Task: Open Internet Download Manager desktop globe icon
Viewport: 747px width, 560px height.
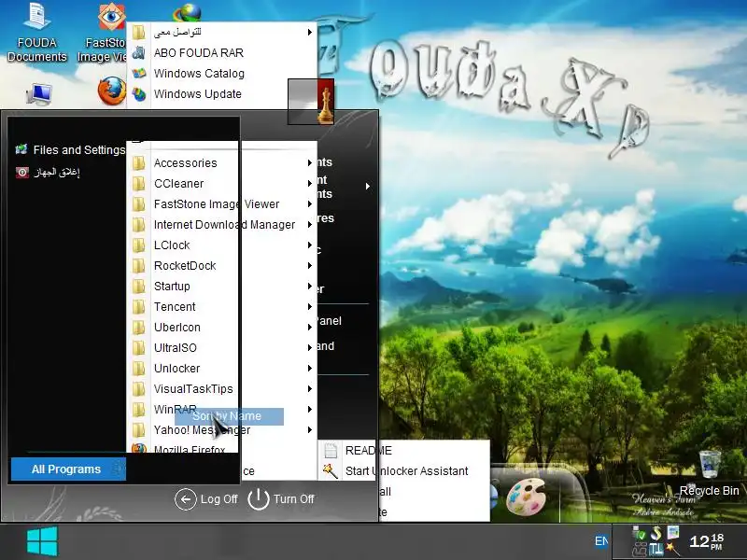Action: click(x=187, y=11)
